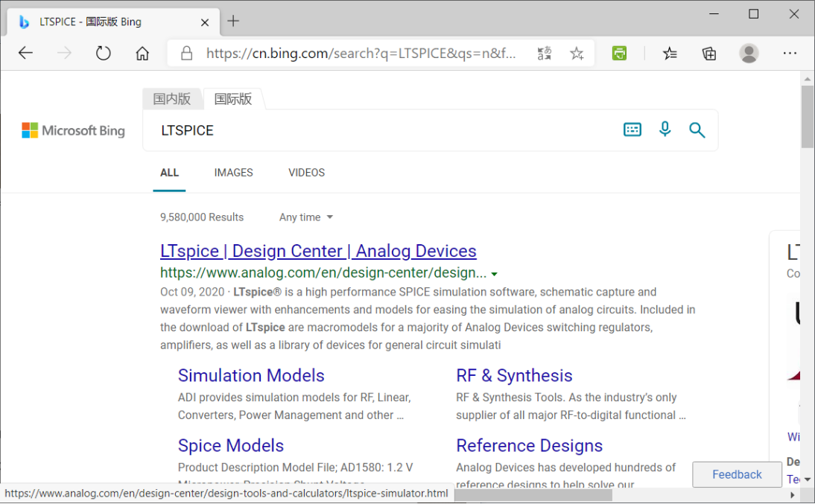Switch to the 国内版 tab
Screen dimensions: 815x504
click(x=172, y=99)
